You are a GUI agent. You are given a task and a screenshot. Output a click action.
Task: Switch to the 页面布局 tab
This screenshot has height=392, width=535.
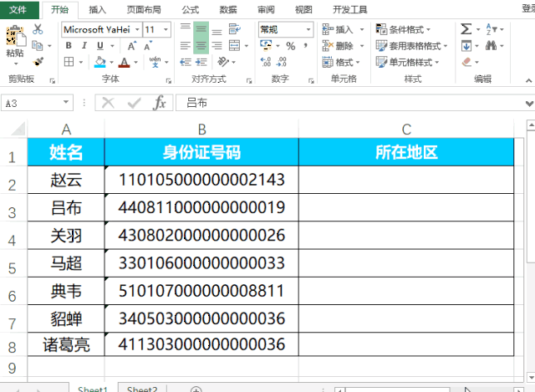(144, 9)
